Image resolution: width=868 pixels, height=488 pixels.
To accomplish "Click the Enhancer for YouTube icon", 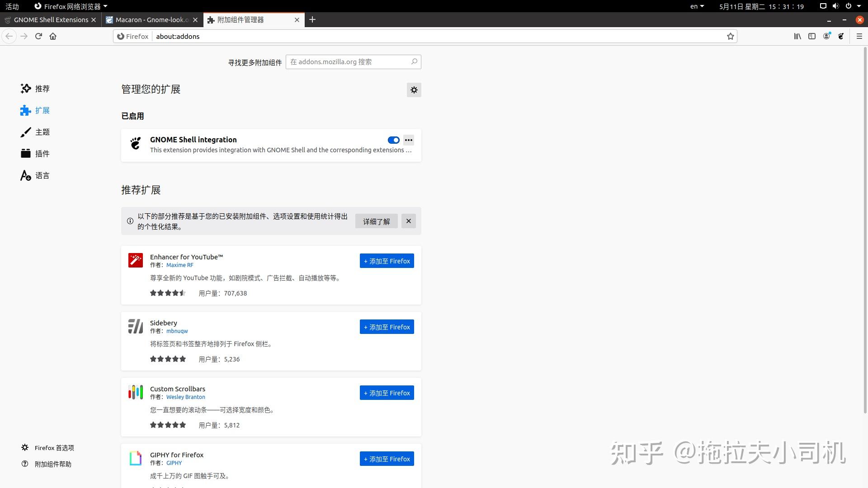I will coord(136,260).
